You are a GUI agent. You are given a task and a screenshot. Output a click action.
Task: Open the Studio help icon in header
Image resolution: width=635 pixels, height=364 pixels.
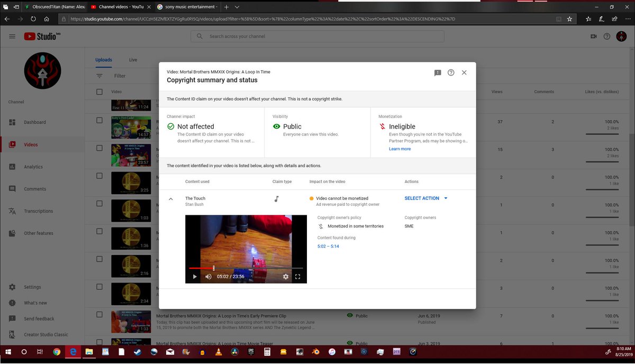click(606, 37)
